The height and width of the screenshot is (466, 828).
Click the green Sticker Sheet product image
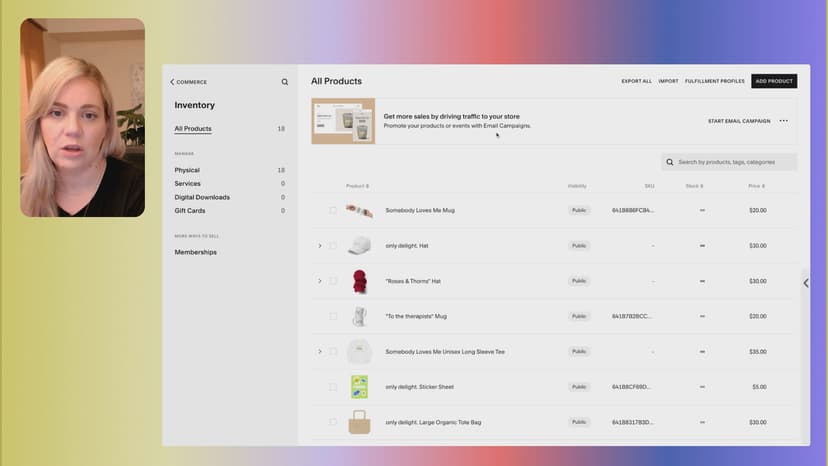(359, 387)
